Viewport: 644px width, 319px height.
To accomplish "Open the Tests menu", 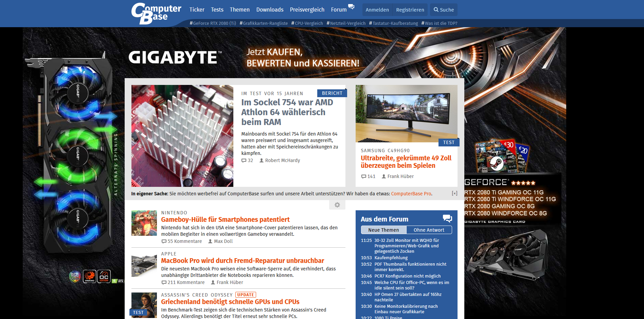I will [x=217, y=10].
